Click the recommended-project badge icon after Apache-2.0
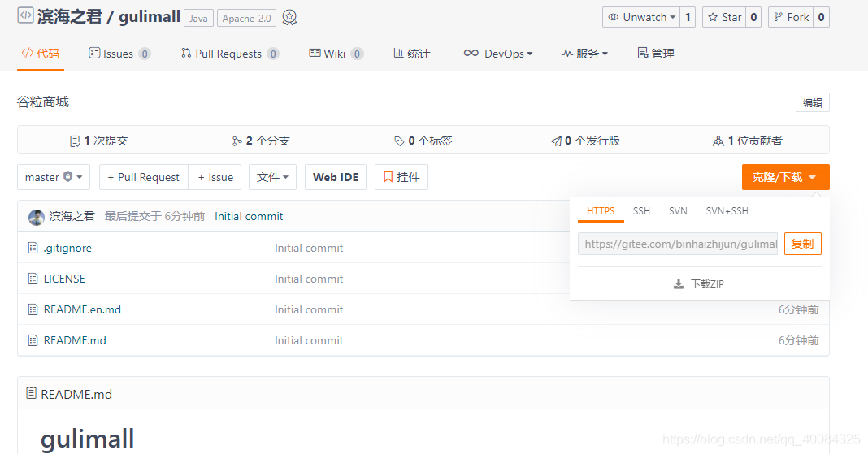Screen dimensions: 868x454 [289, 18]
